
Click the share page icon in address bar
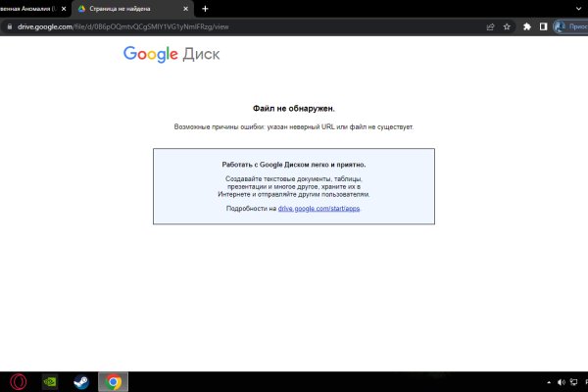tap(490, 27)
